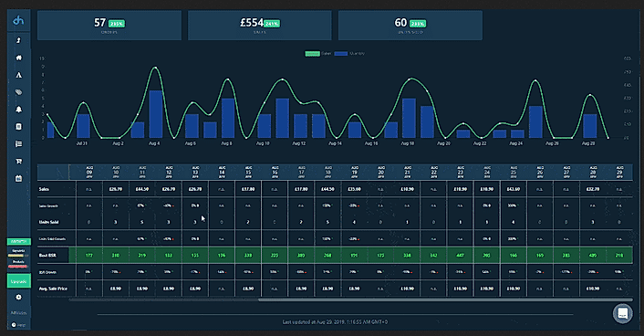Image resolution: width=644 pixels, height=336 pixels.
Task: Open the calendar icon in sidebar
Action: (18, 178)
